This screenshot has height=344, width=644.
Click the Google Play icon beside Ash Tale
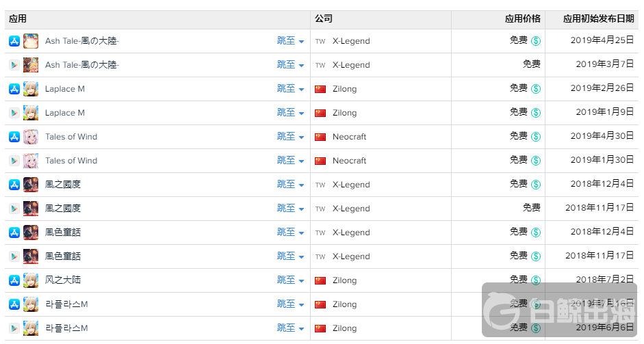click(x=14, y=65)
